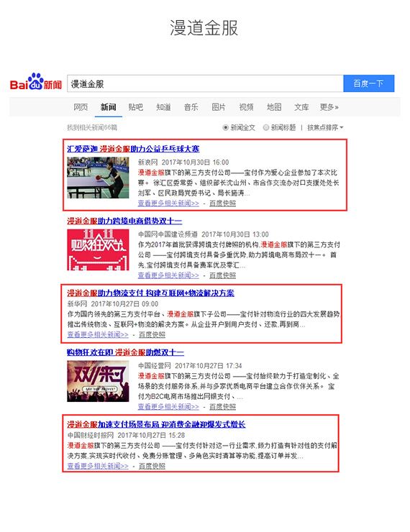Open the 按焦点排序 sort dropdown

(x=325, y=127)
